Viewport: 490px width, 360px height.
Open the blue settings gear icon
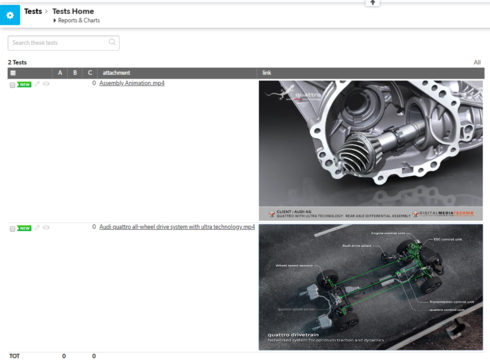click(x=10, y=15)
